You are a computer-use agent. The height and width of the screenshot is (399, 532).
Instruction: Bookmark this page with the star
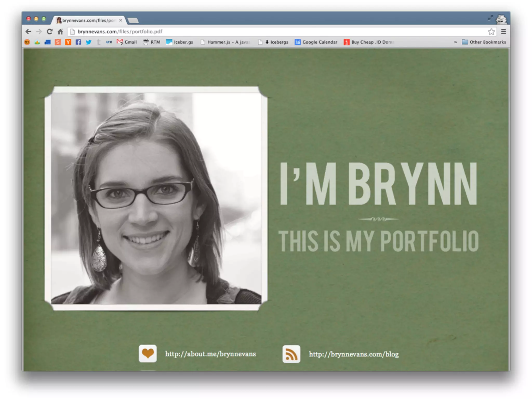(x=491, y=32)
